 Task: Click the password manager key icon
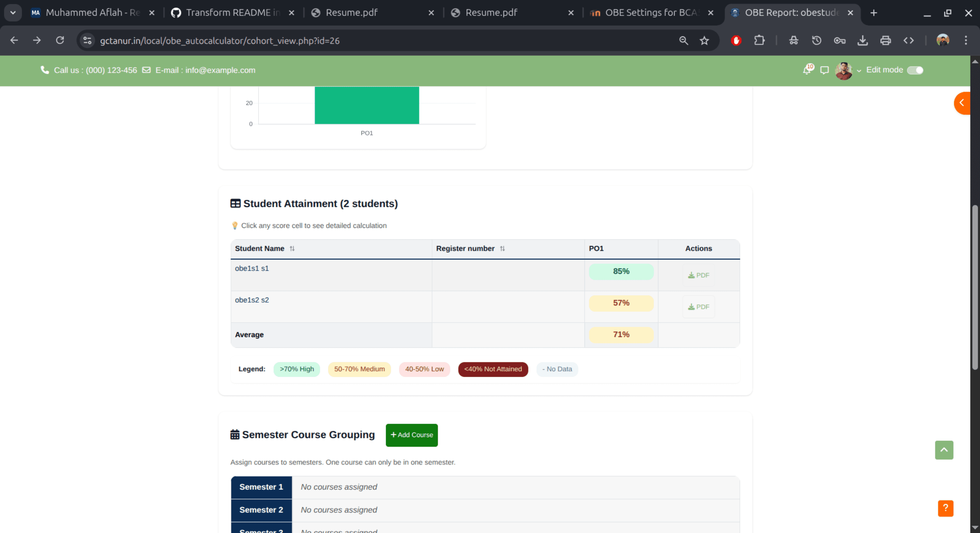[x=840, y=40]
